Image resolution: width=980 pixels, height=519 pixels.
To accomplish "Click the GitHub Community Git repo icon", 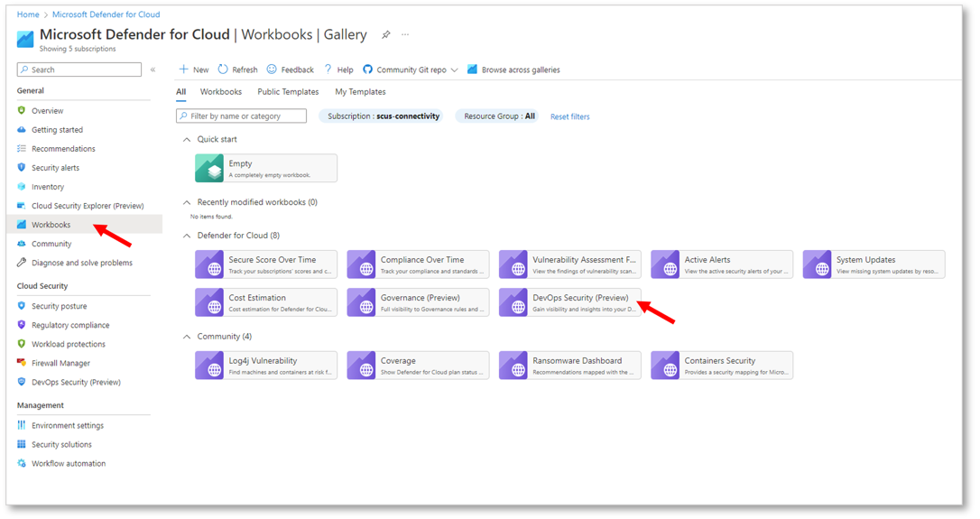I will coord(367,70).
